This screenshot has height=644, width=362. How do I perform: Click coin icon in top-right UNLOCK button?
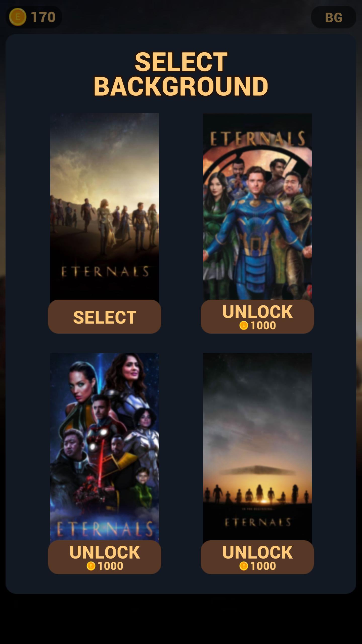(244, 326)
